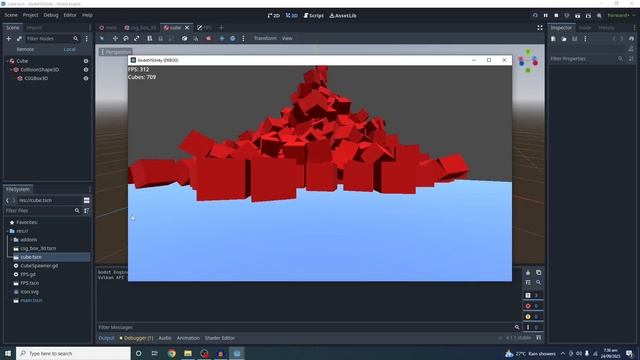The image size is (640, 360).
Task: Add a new child node
Action: pyautogui.click(x=9, y=38)
